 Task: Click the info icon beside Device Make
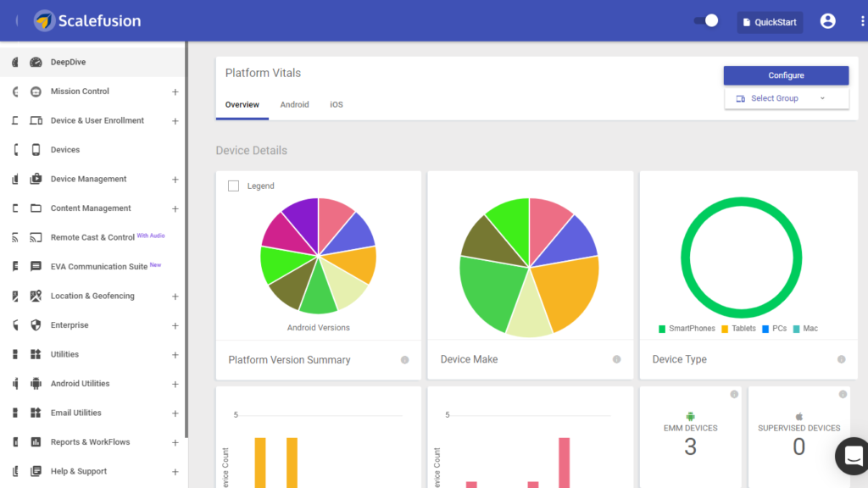pos(616,359)
